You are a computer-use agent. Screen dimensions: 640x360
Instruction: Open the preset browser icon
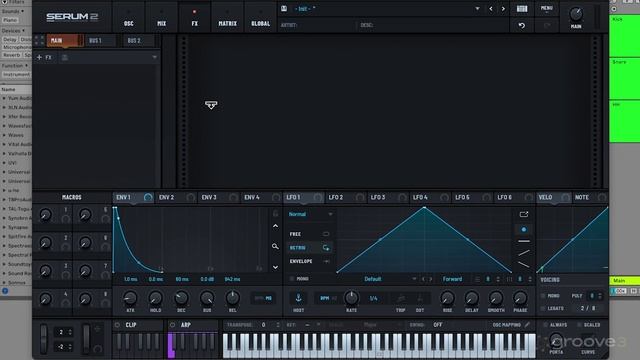click(x=522, y=9)
